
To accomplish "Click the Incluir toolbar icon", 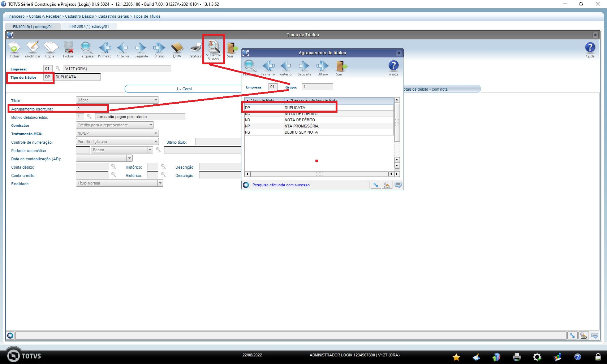I will (x=14, y=49).
